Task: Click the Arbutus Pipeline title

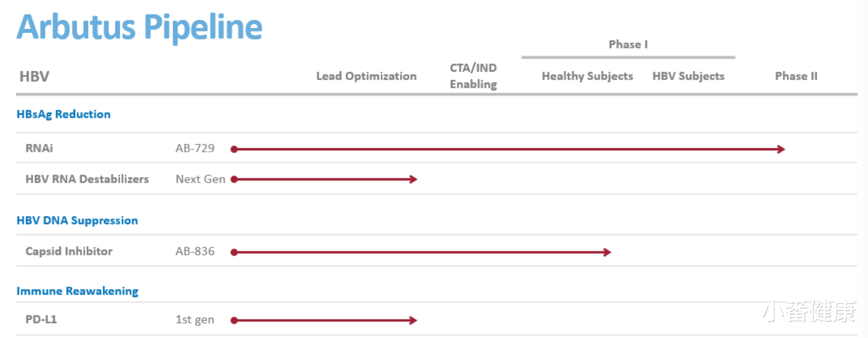Action: [140, 27]
